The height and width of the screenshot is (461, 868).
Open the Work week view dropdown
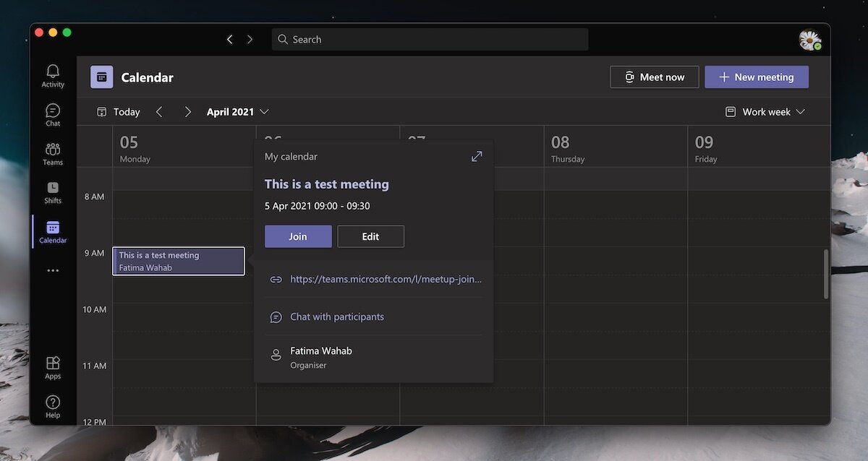(765, 112)
